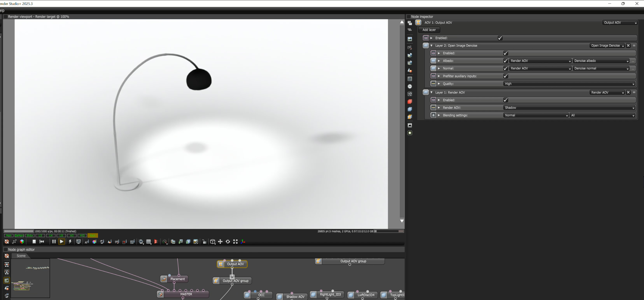Open the Render AOV Shadow dropdown

pos(569,108)
